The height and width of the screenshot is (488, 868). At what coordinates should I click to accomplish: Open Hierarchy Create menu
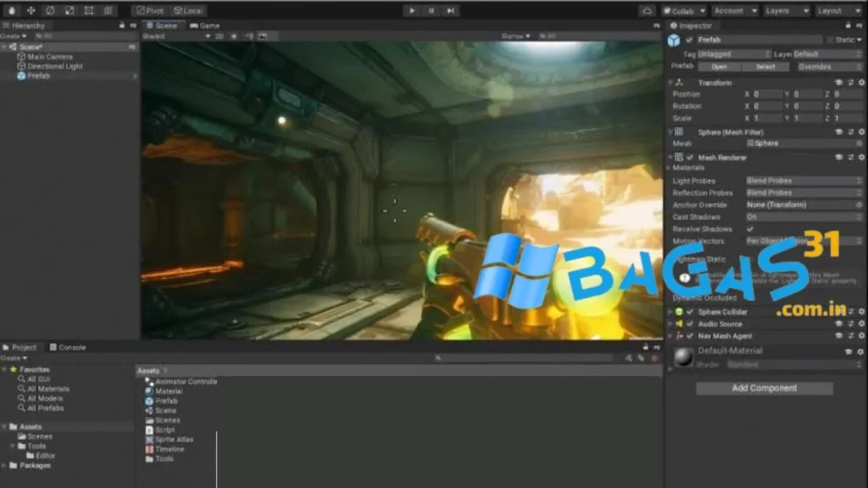(14, 36)
